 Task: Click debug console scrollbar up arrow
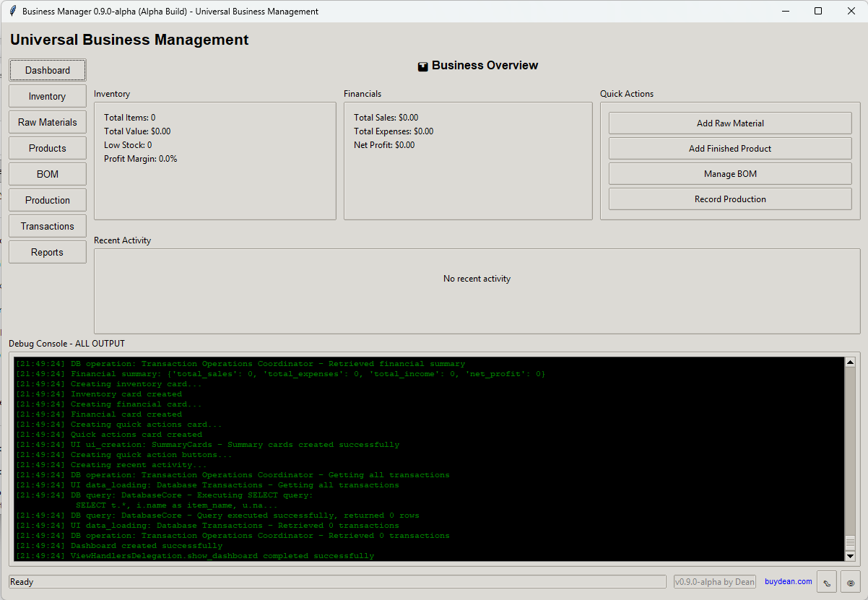pyautogui.click(x=850, y=362)
